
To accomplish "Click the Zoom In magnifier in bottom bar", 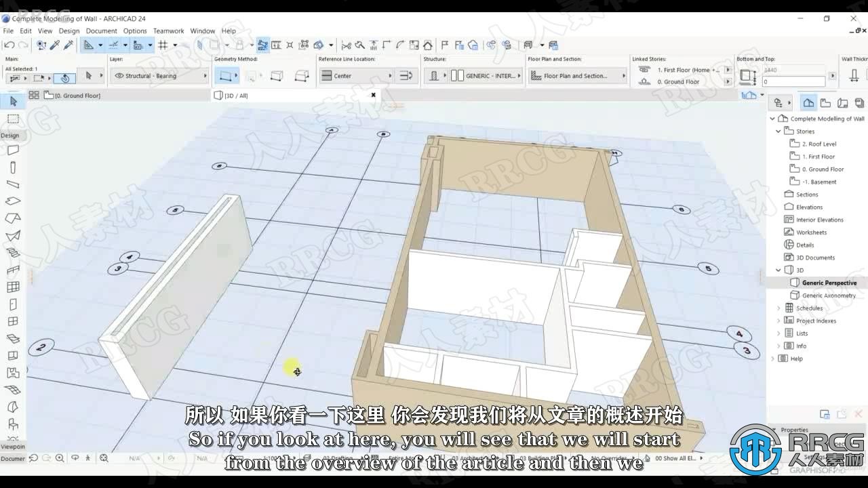I will (60, 458).
